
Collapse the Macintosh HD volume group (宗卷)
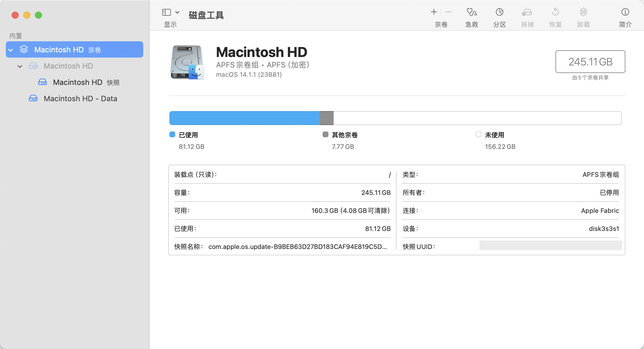(x=11, y=50)
